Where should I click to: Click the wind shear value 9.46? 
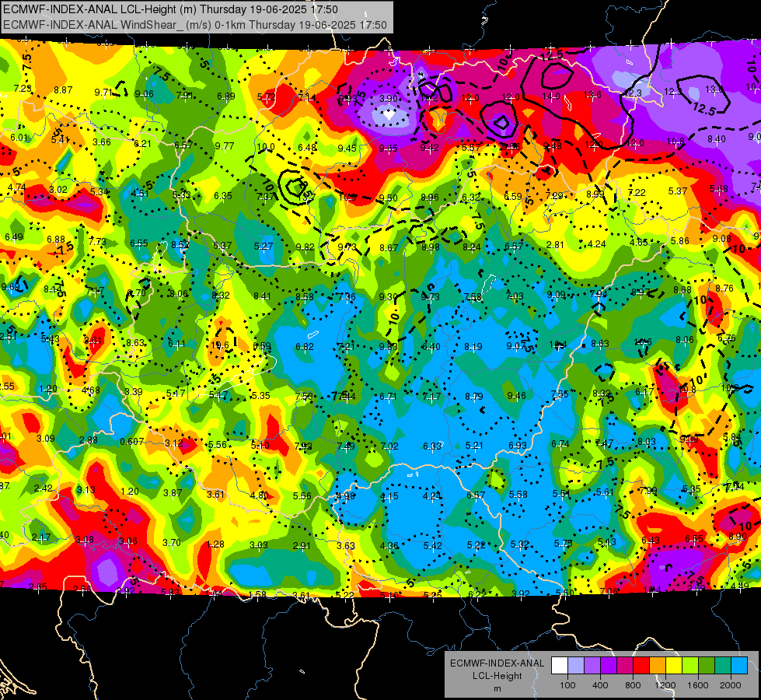(x=516, y=395)
